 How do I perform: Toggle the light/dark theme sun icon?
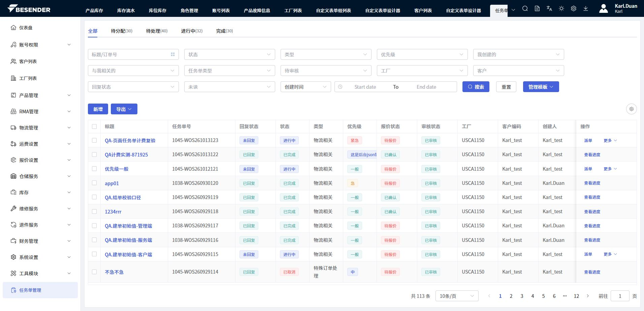click(561, 9)
